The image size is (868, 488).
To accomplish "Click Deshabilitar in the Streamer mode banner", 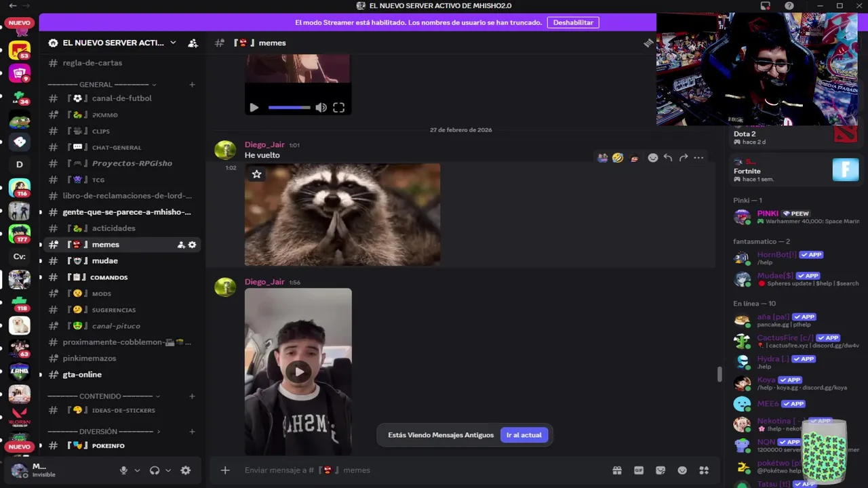I will (573, 22).
